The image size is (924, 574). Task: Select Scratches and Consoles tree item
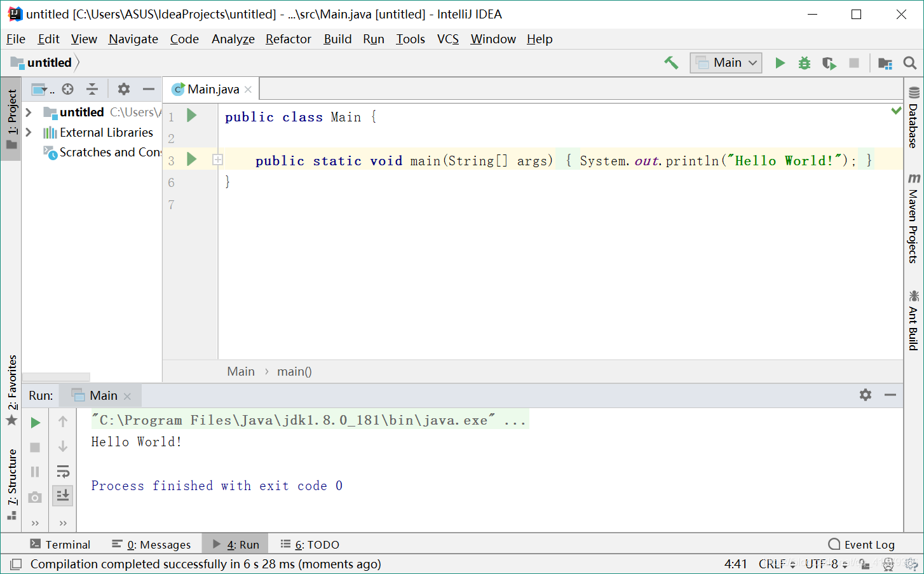(103, 152)
